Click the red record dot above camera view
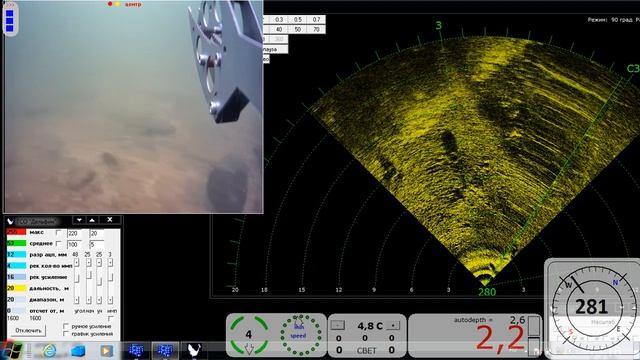The height and width of the screenshot is (360, 640). (110, 4)
